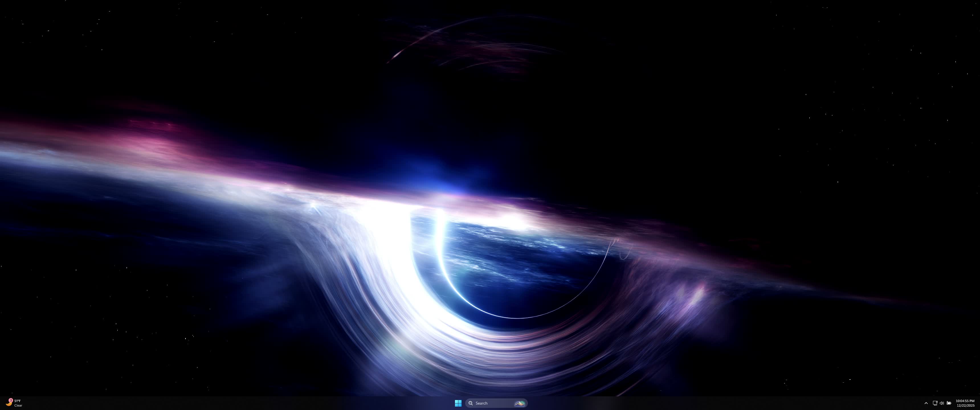Click the 51°F temperature text

(x=17, y=401)
